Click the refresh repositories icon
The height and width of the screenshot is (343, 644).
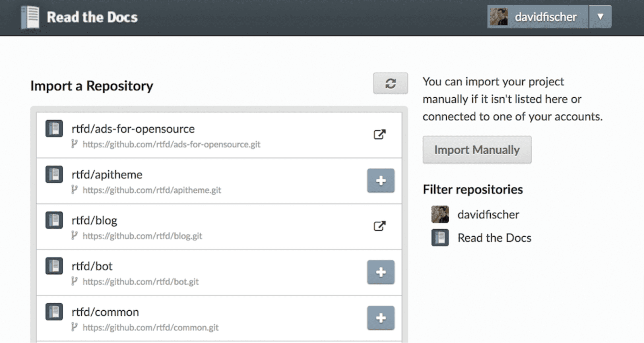[390, 83]
